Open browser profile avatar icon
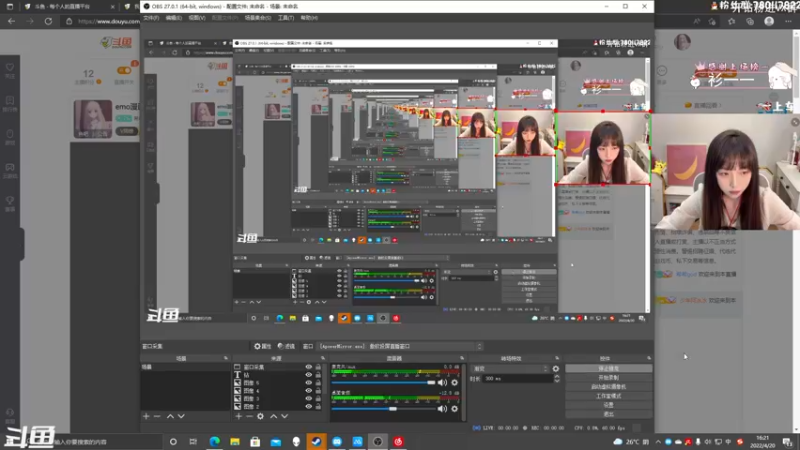 pyautogui.click(x=769, y=21)
